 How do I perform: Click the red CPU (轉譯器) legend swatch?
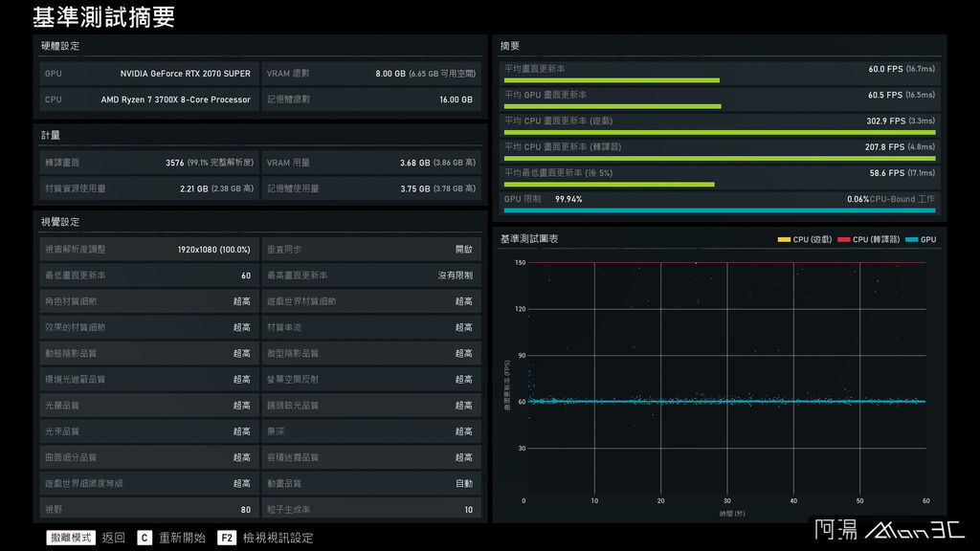(844, 239)
